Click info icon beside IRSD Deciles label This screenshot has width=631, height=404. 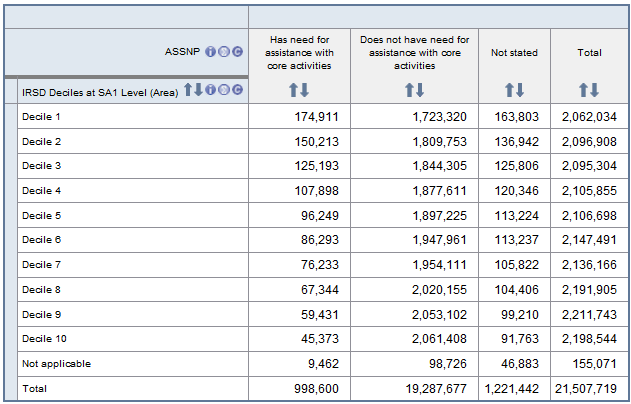(211, 91)
